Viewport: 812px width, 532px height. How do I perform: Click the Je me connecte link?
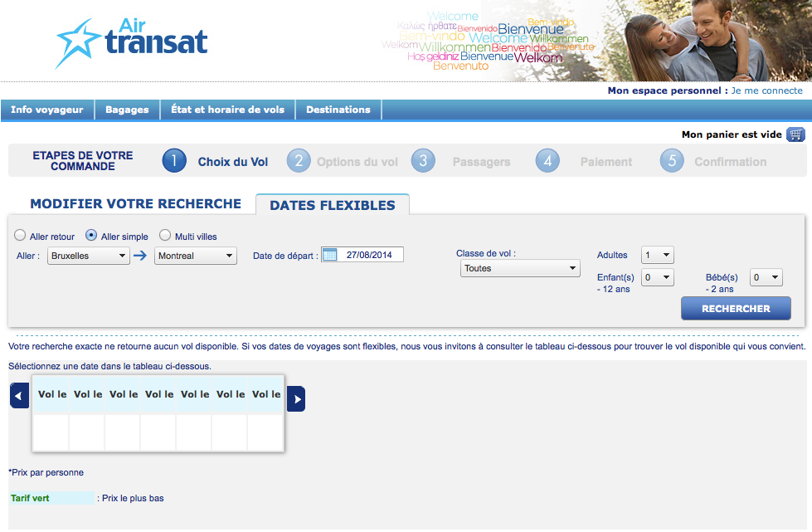tap(766, 90)
